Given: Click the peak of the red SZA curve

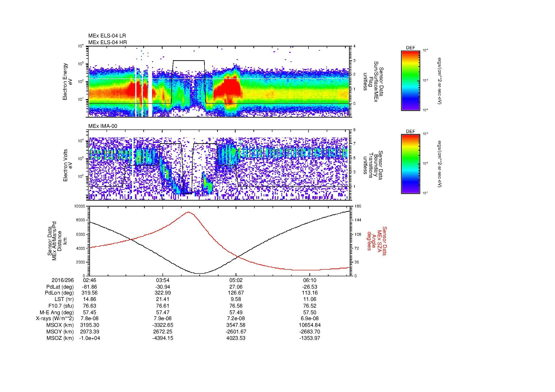Looking at the screenshot, I should pyautogui.click(x=188, y=212).
